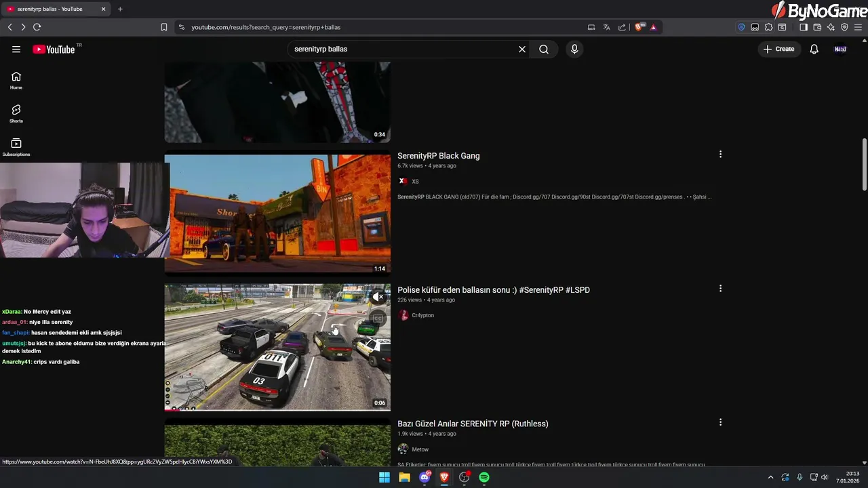Toggle the Brave sidebar panel
The height and width of the screenshot is (488, 868).
pos(804,27)
